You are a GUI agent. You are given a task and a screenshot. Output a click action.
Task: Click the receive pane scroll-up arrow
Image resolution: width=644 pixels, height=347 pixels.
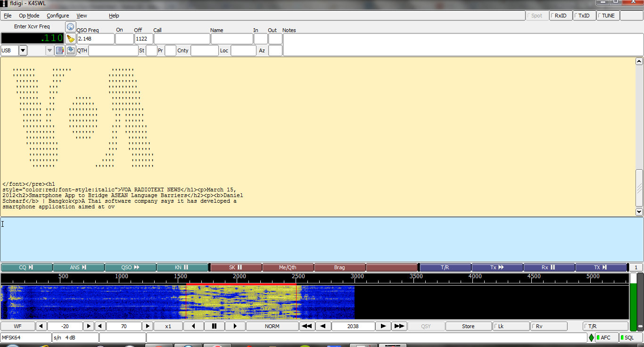coord(639,61)
